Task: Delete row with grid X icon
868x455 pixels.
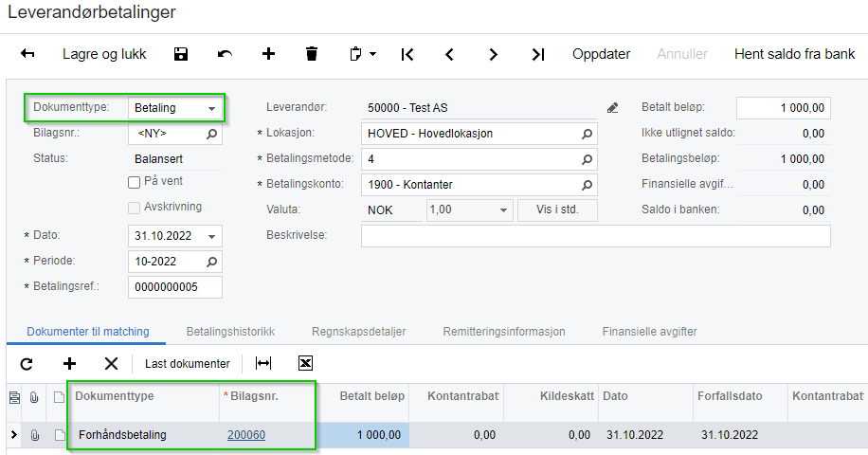Action: [x=111, y=364]
